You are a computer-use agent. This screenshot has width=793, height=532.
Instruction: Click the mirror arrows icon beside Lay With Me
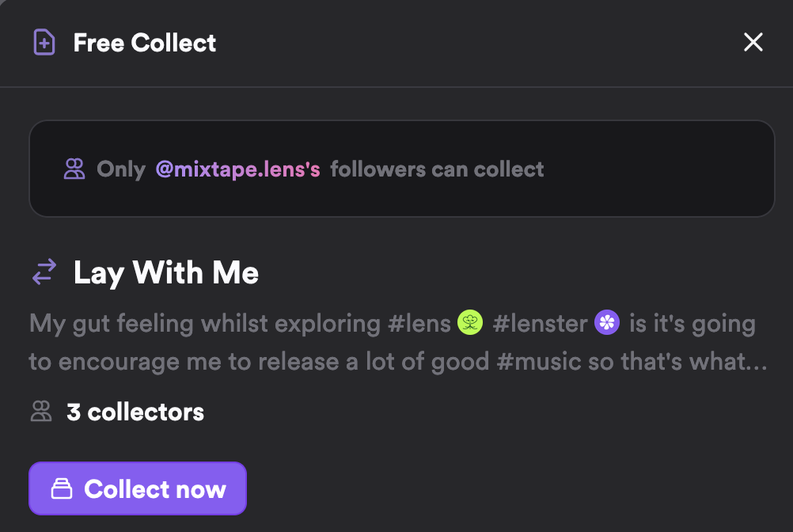point(44,272)
